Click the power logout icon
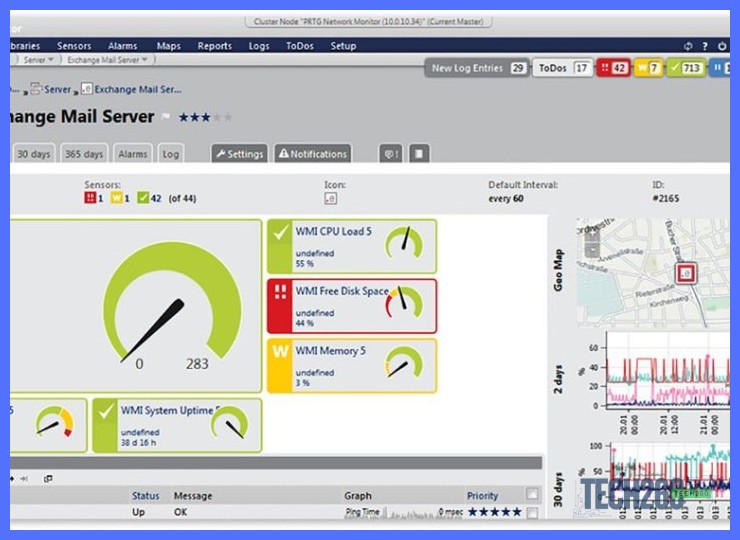The image size is (740, 540). coord(722,46)
